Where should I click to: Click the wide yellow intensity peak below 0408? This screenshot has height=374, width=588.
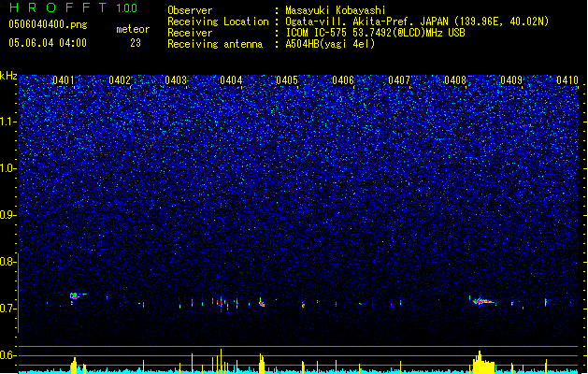tap(483, 363)
